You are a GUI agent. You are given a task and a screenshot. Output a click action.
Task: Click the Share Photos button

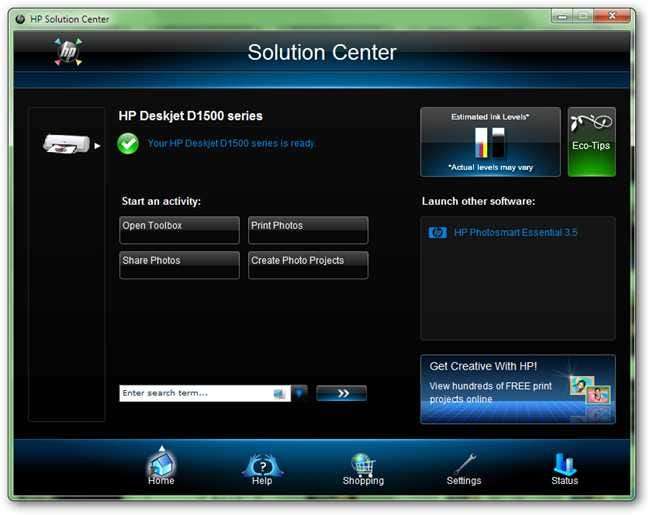tap(179, 265)
